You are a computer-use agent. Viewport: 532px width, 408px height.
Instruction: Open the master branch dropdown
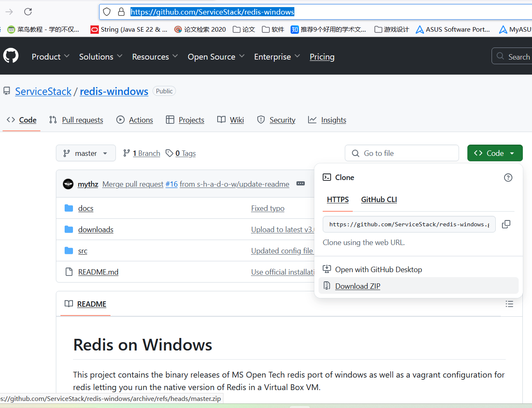click(x=86, y=153)
